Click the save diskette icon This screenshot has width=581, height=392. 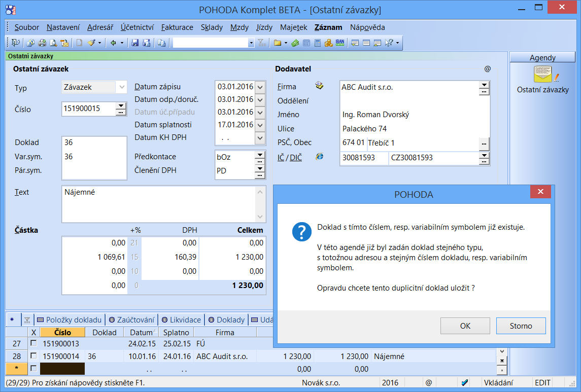pos(135,43)
